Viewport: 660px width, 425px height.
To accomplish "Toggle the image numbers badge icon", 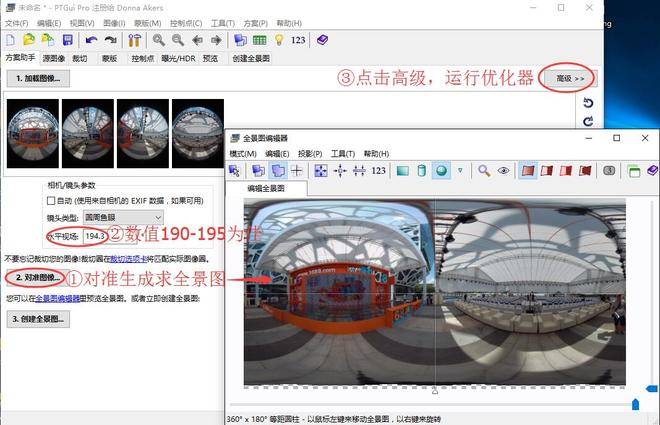I will pyautogui.click(x=609, y=170).
